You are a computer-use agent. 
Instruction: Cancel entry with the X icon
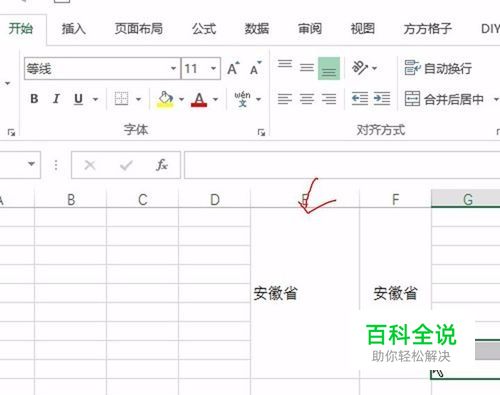click(90, 165)
